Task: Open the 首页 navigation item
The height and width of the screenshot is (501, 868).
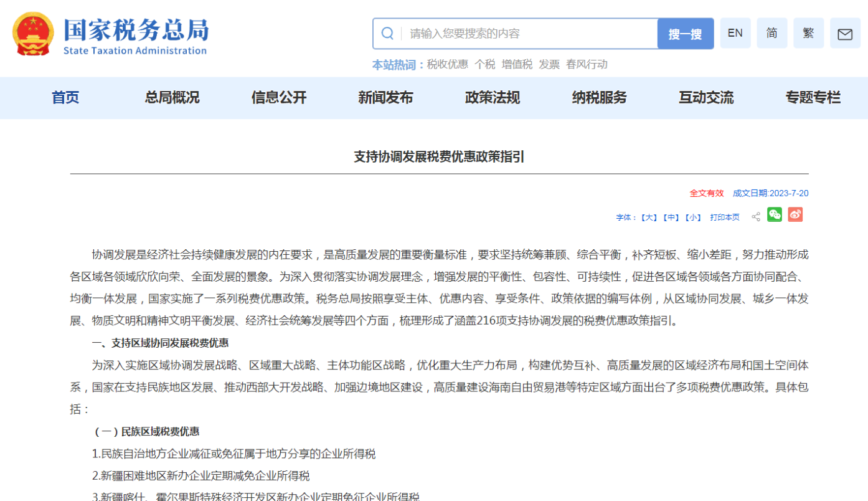Action: pos(65,98)
